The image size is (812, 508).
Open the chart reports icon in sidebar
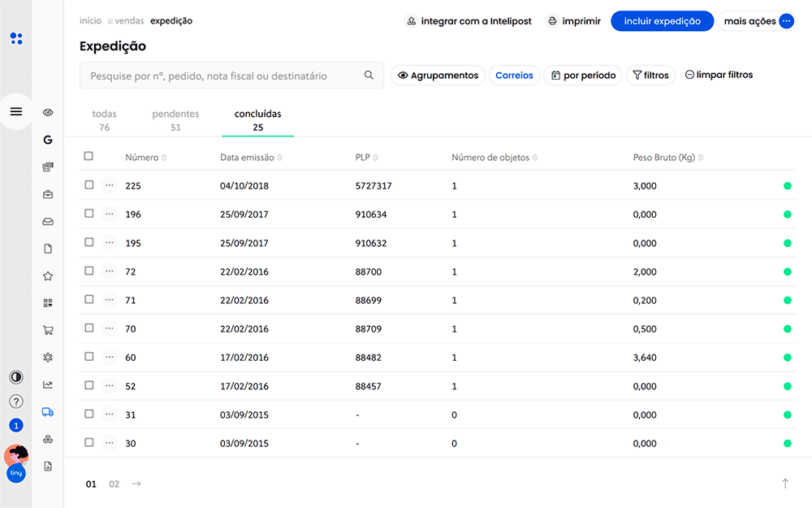point(48,384)
